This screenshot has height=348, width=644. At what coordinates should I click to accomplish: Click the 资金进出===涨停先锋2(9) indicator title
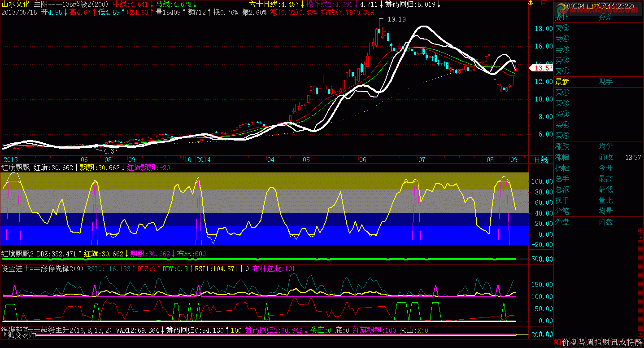tap(43, 269)
